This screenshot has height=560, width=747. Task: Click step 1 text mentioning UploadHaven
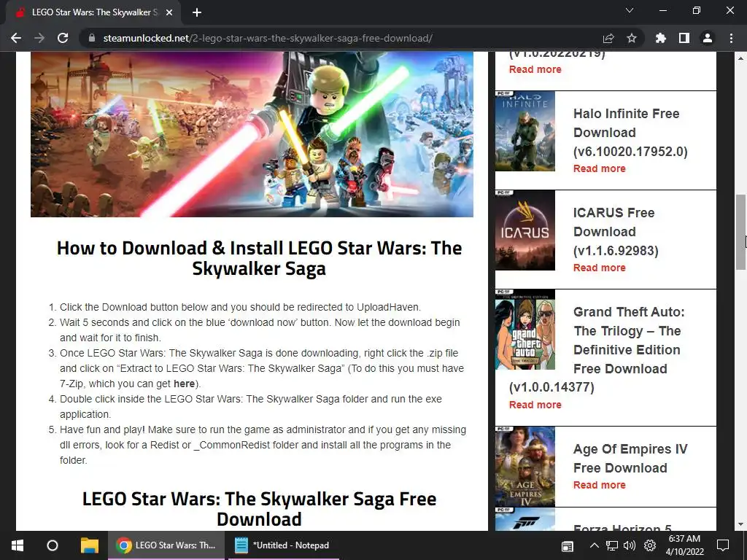coord(240,307)
